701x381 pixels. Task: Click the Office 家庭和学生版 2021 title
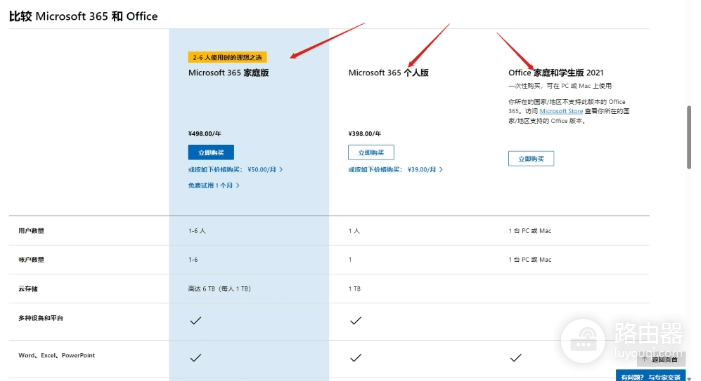tap(556, 73)
